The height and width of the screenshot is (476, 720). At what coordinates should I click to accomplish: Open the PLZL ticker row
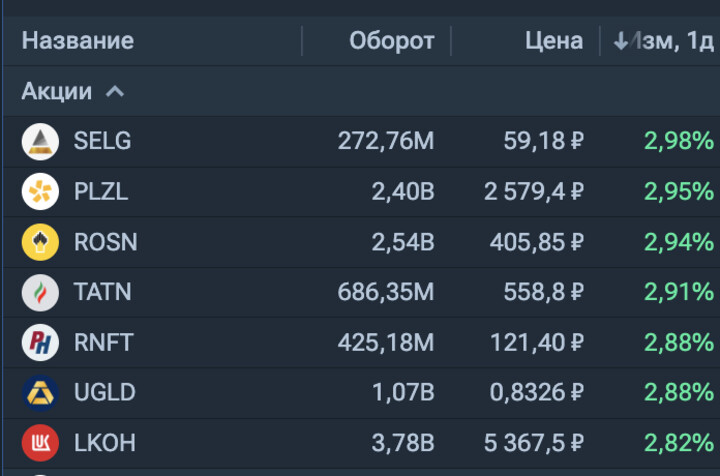[101, 191]
